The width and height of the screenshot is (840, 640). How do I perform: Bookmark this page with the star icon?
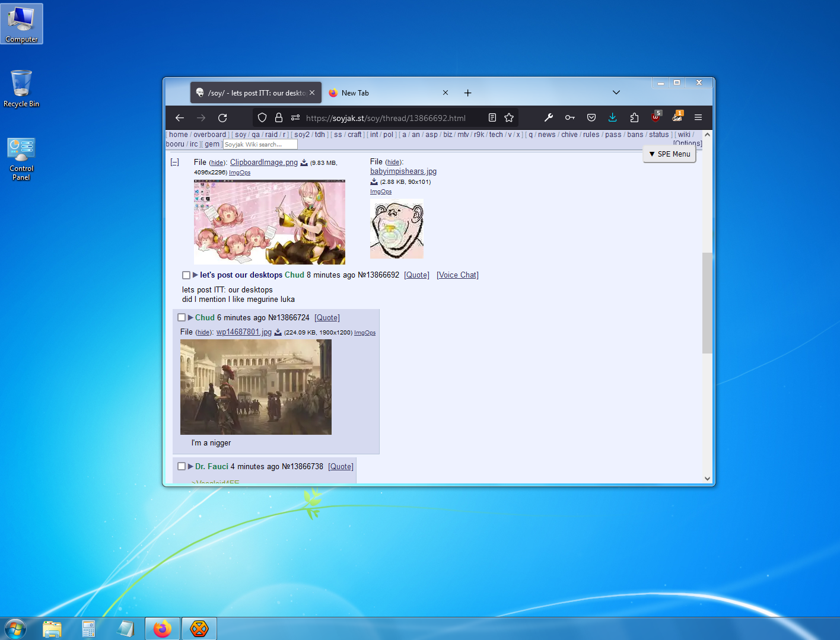[509, 118]
